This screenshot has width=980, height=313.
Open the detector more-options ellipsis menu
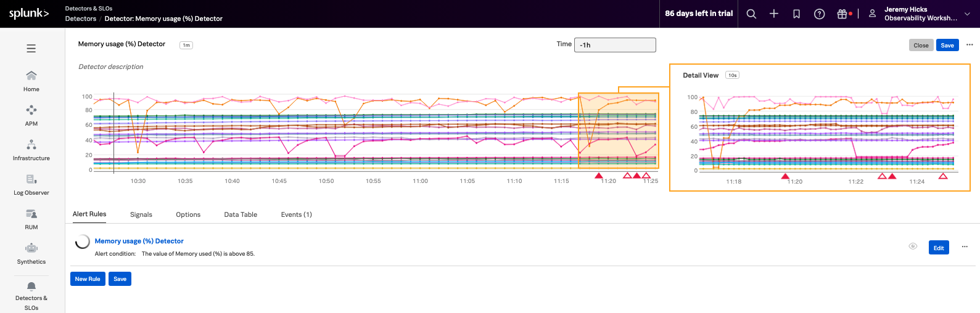tap(970, 45)
